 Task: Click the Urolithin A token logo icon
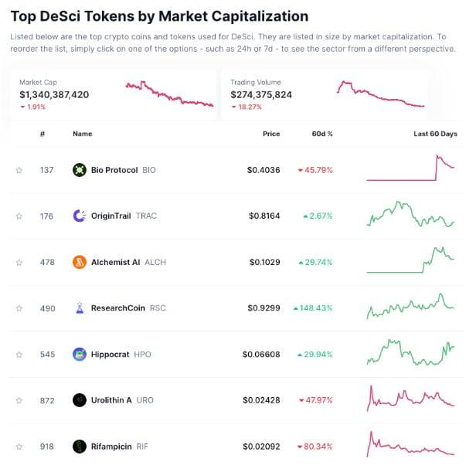pos(79,399)
